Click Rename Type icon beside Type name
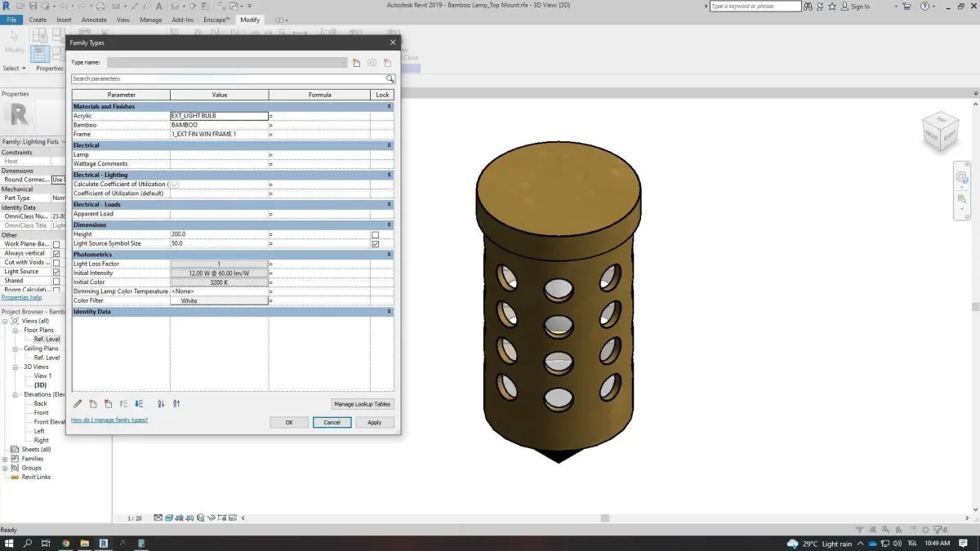 (x=372, y=63)
